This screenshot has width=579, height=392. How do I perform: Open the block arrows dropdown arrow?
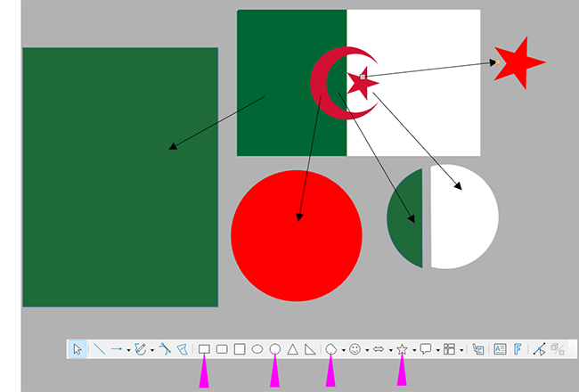[x=390, y=350]
